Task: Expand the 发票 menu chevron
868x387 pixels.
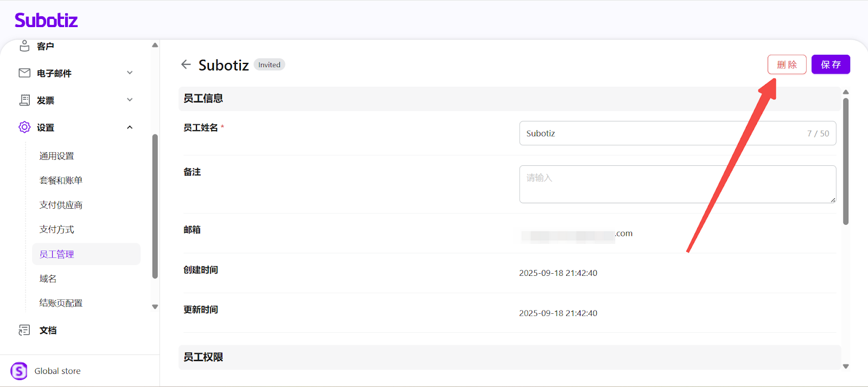Action: click(x=130, y=100)
